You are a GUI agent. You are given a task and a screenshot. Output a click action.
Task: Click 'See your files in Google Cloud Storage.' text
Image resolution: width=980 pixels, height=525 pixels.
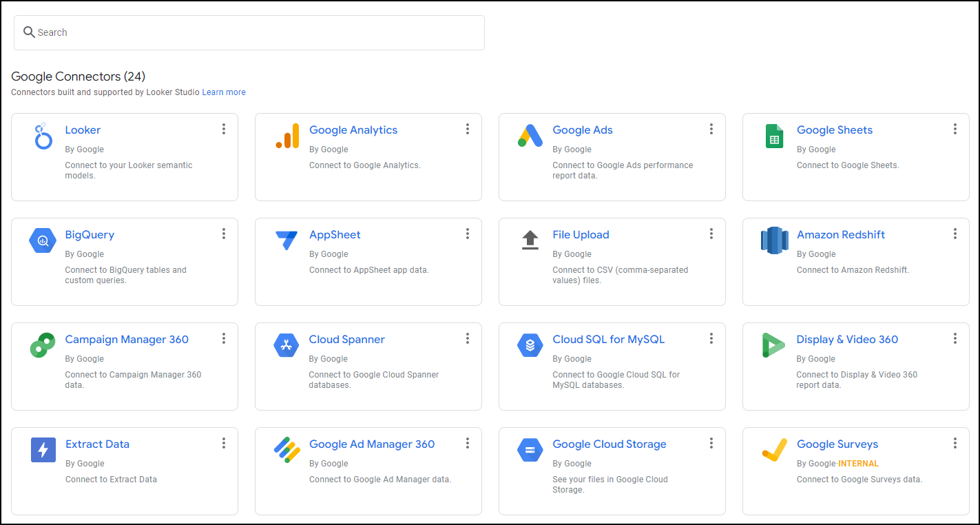610,484
